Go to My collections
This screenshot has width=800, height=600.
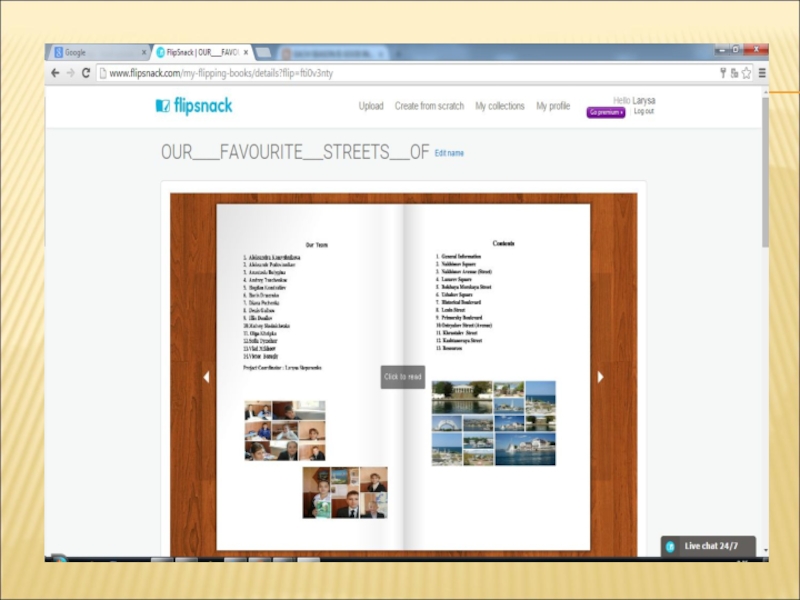tap(500, 106)
